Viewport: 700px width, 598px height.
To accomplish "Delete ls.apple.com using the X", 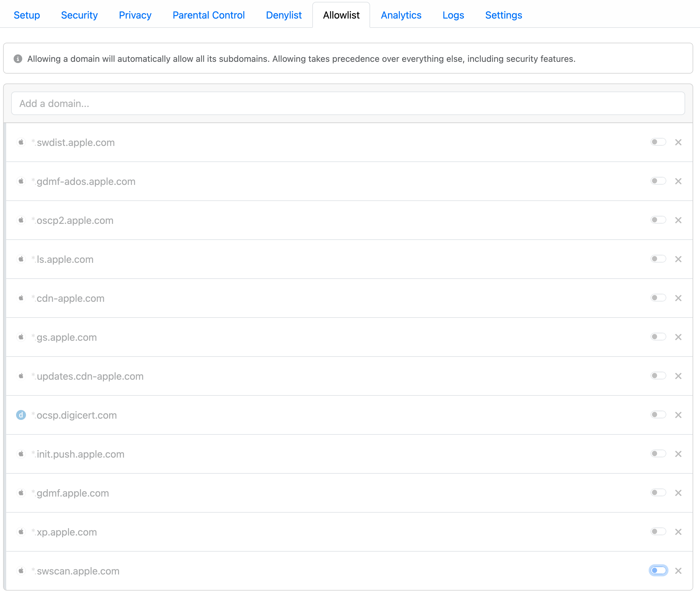I will click(678, 259).
